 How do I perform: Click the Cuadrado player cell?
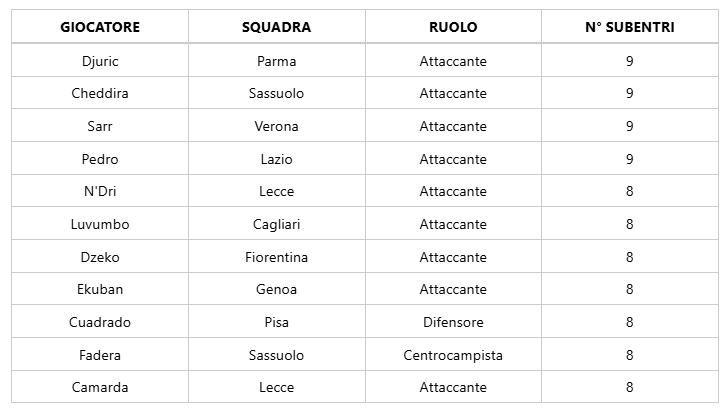100,322
